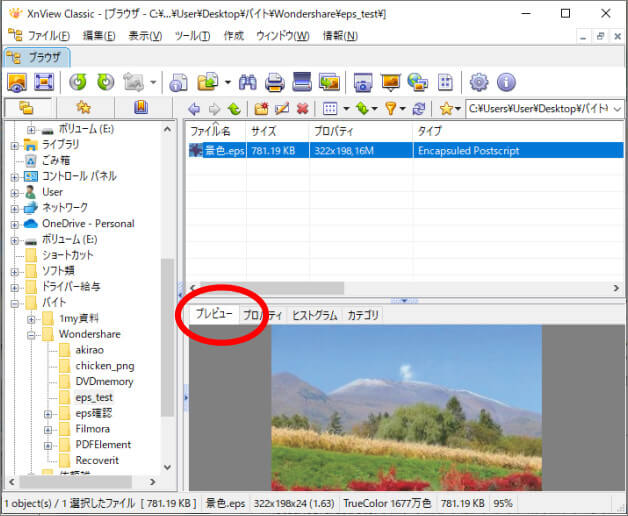Switch to the プロパティ preview tab

262,315
